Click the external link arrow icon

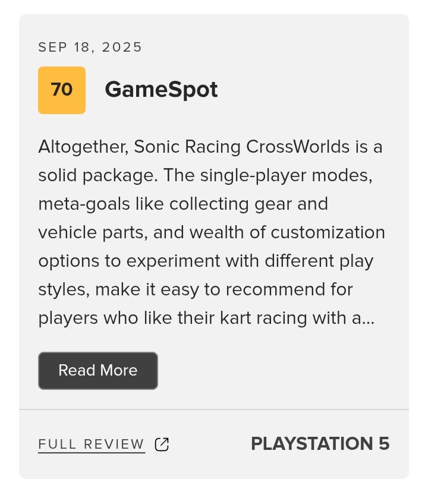pos(162,445)
